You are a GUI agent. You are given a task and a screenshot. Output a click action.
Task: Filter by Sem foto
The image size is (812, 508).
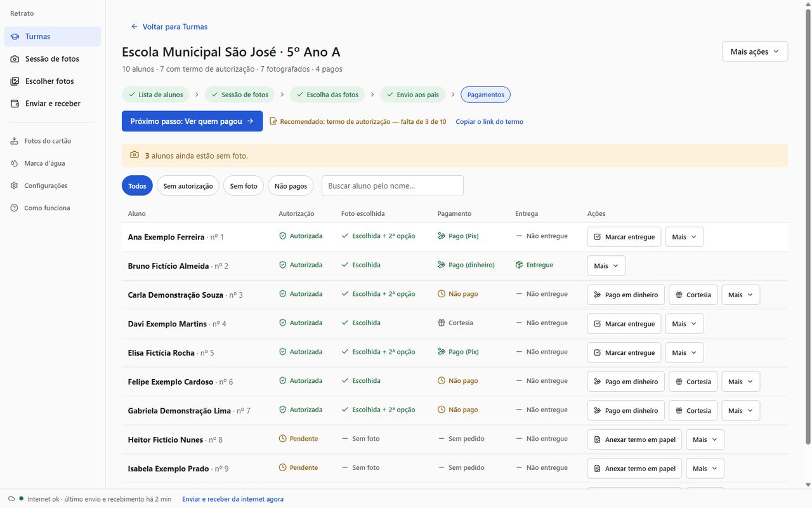click(244, 185)
